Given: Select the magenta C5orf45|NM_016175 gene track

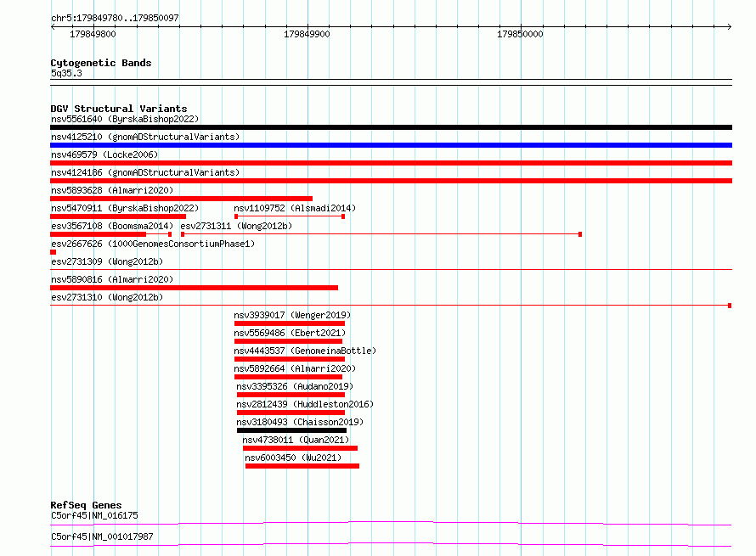Looking at the screenshot, I should [x=391, y=523].
